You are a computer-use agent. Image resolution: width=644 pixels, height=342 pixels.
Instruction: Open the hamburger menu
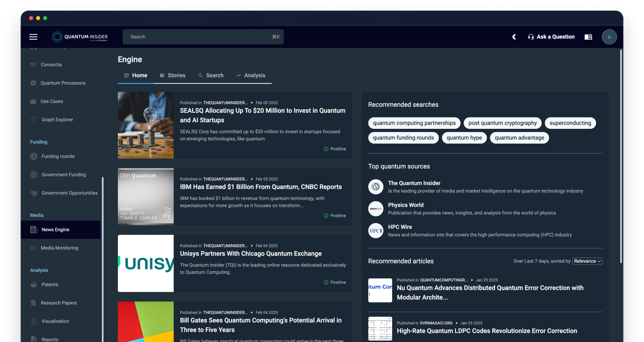click(33, 37)
